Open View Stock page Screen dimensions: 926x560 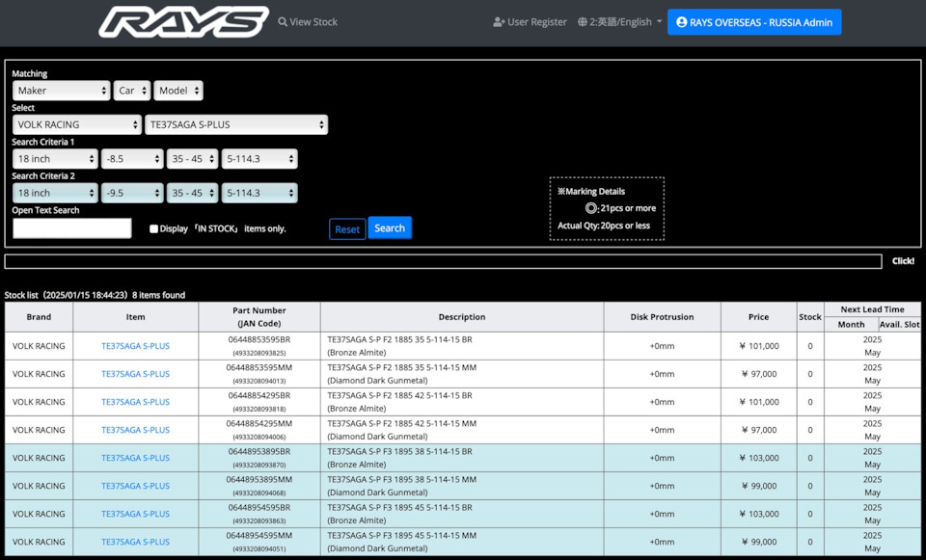click(308, 22)
